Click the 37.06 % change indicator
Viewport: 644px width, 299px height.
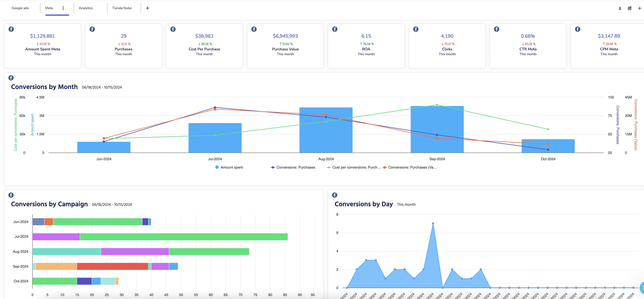click(43, 44)
